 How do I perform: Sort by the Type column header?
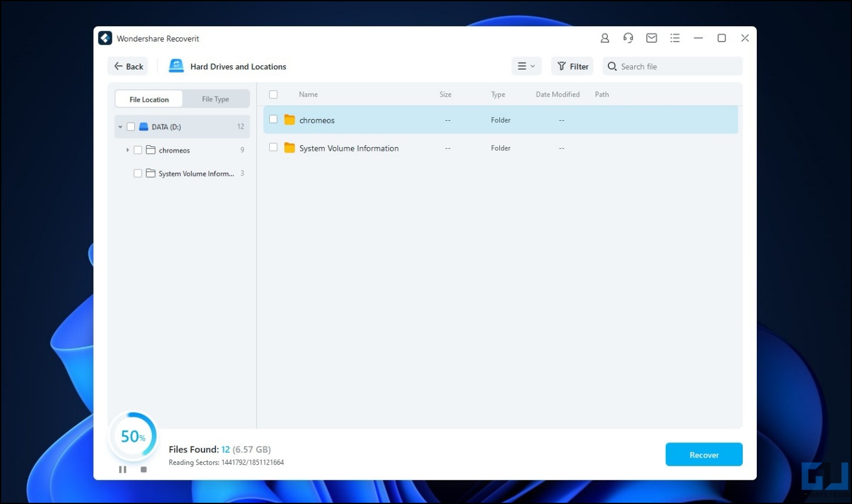498,95
